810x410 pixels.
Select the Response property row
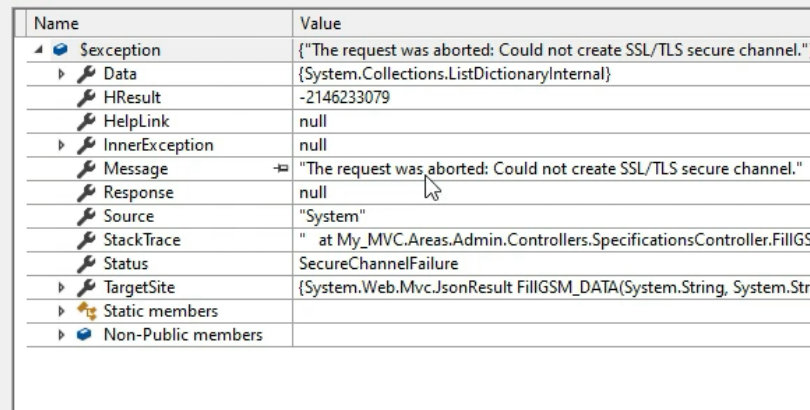coord(418,193)
